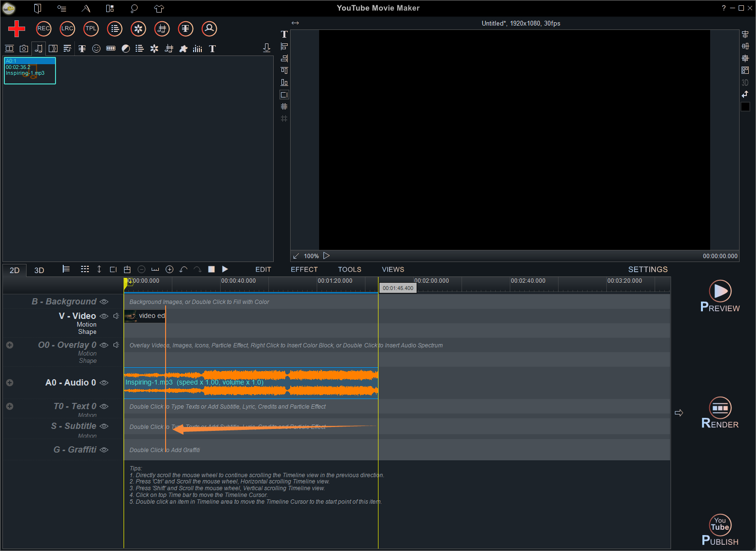Click the 3D icon right of preview

(x=745, y=83)
